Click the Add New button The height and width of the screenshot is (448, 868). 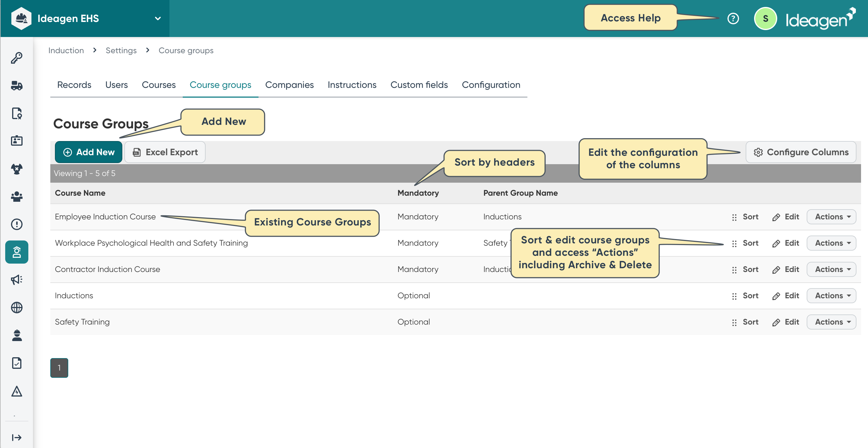click(x=88, y=152)
